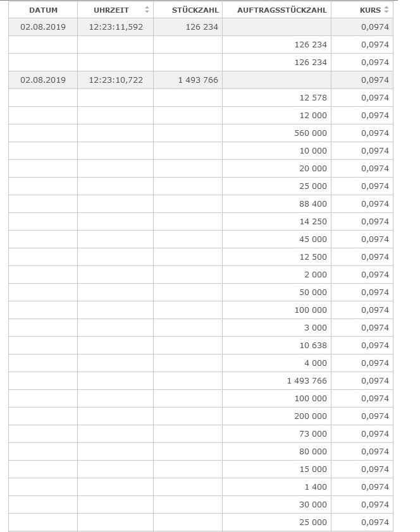Screen dimensions: 420x532
Task: Click the STÜCKZAHL column header
Action: coord(195,10)
